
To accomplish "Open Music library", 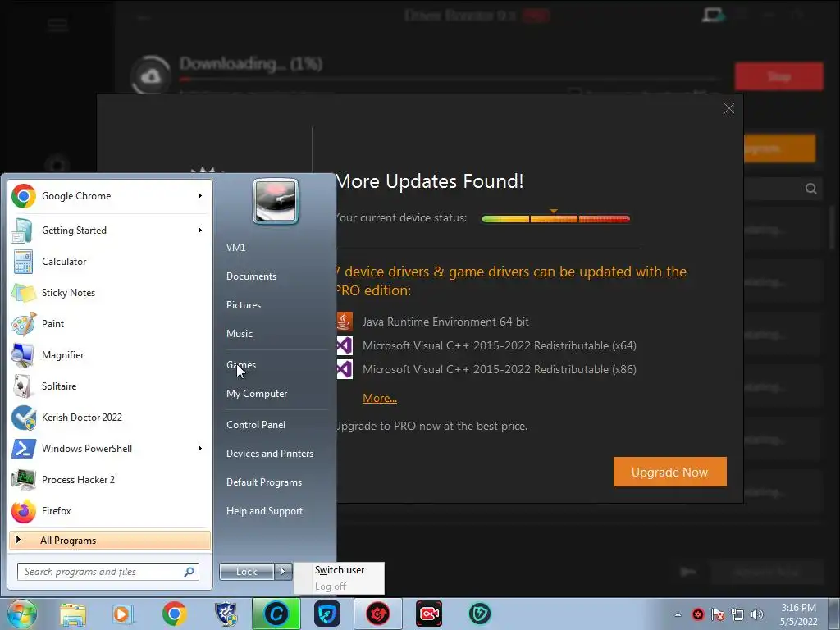I will coord(240,334).
